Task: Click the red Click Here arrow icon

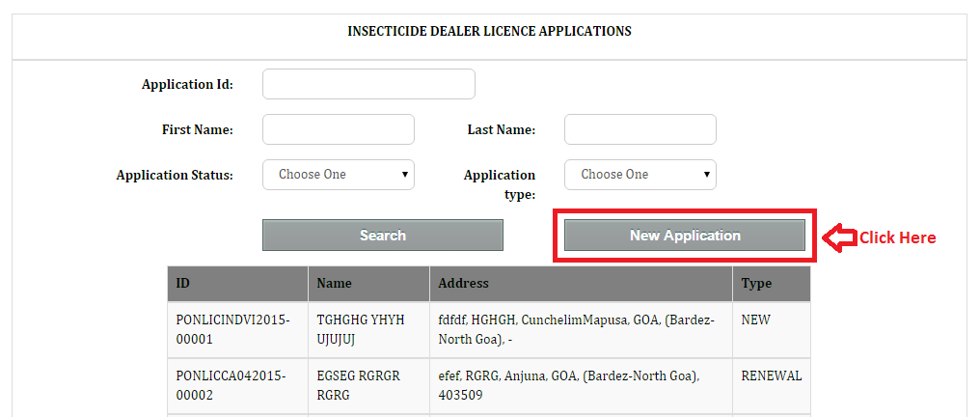Action: pos(839,238)
